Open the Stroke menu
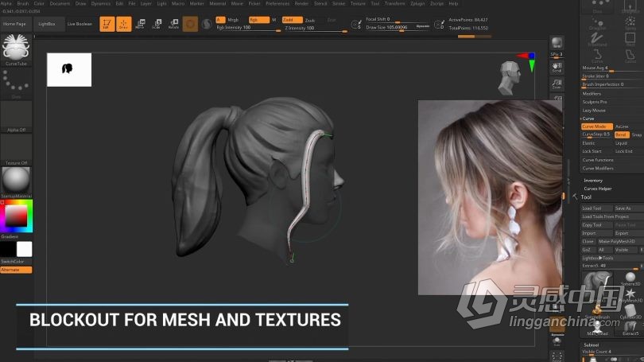The image size is (644, 362). point(339,3)
